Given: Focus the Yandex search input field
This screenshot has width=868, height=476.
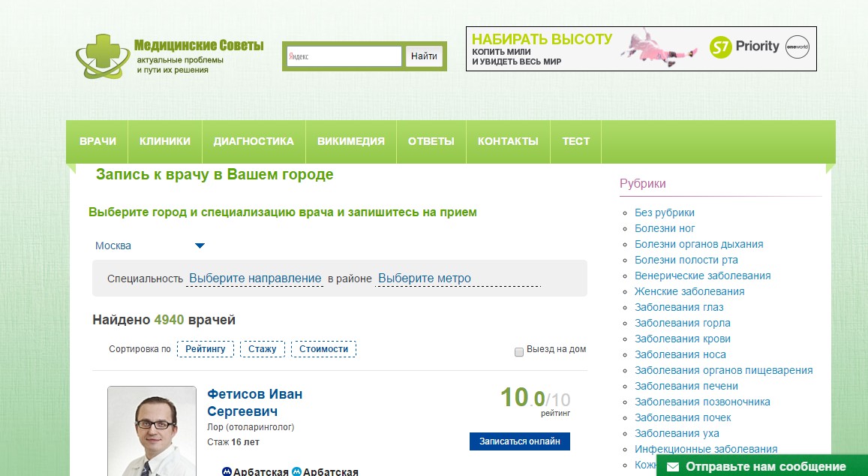Looking at the screenshot, I should (344, 56).
